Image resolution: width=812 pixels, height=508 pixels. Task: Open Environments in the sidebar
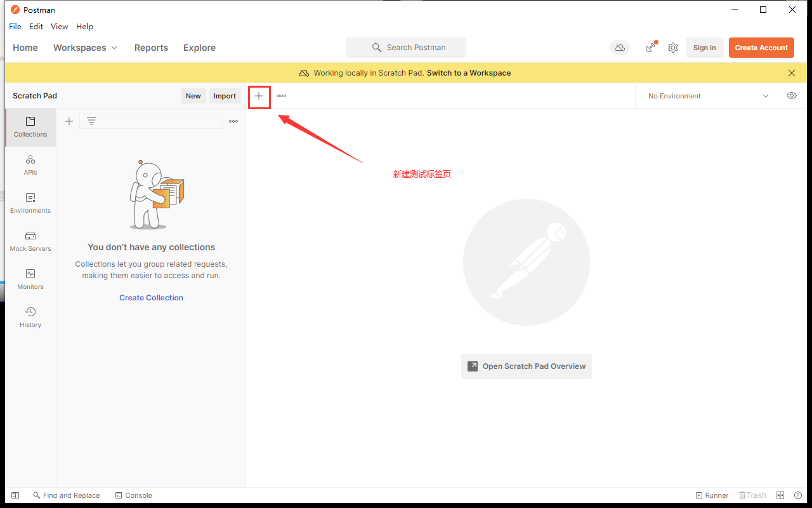(x=30, y=203)
